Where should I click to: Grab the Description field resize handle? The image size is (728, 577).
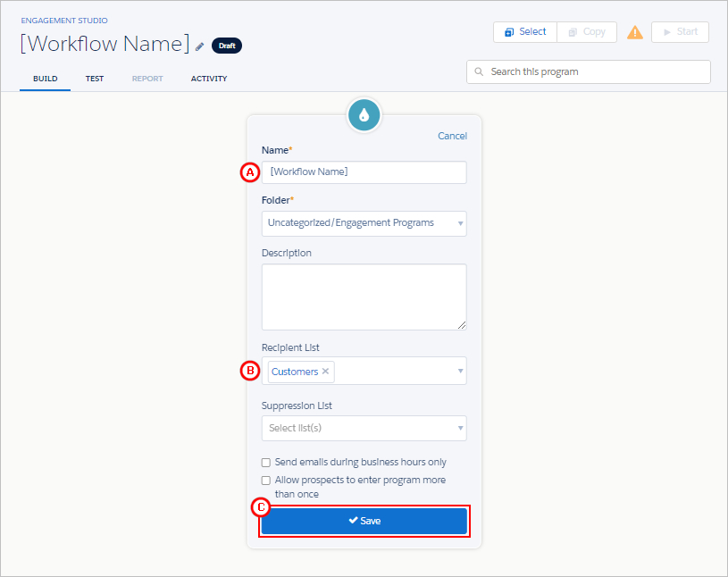click(x=462, y=325)
